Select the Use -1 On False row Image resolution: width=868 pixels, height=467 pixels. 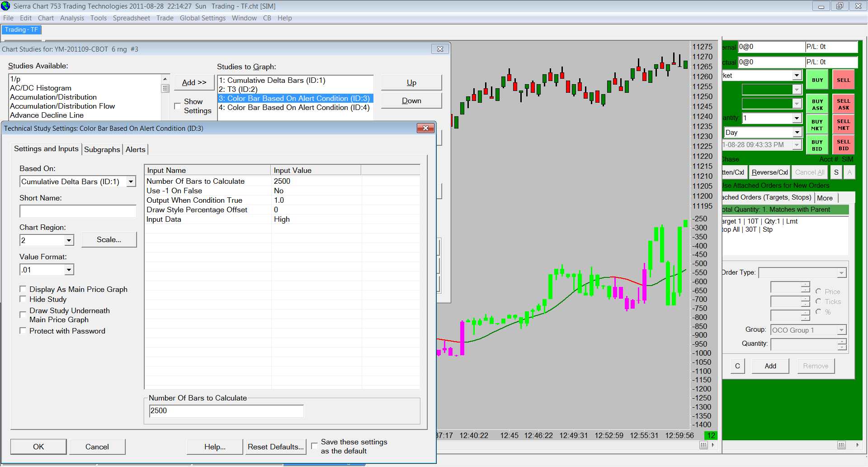click(282, 191)
